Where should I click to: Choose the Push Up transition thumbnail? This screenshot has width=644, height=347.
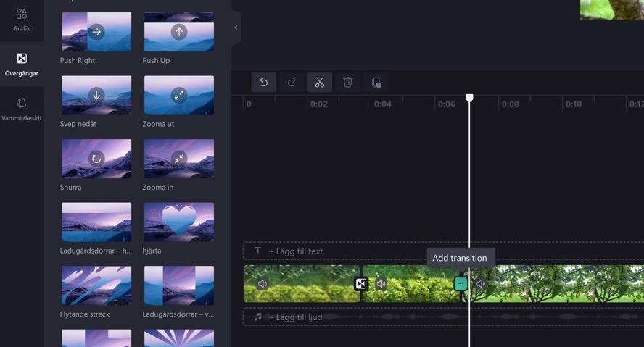click(x=179, y=32)
